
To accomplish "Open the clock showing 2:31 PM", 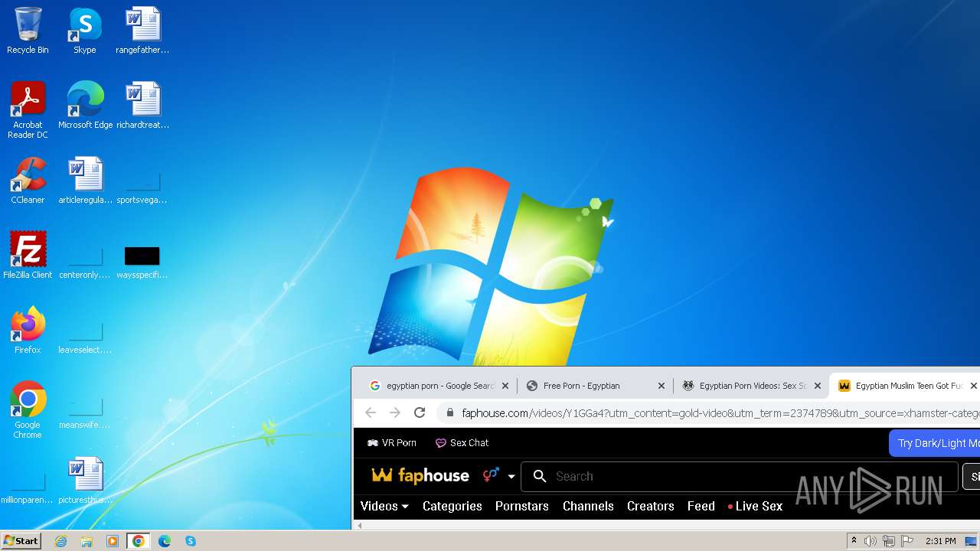I will coord(940,541).
